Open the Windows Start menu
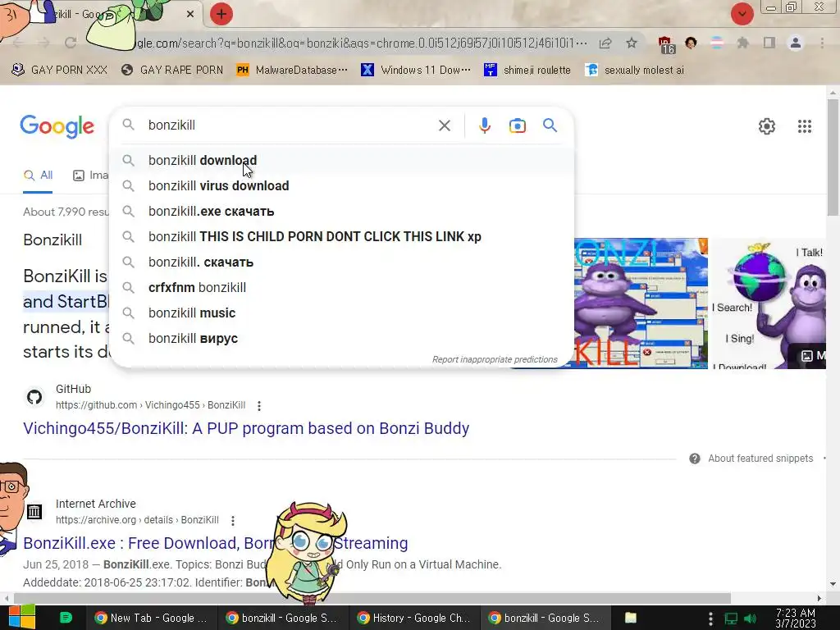 point(22,618)
